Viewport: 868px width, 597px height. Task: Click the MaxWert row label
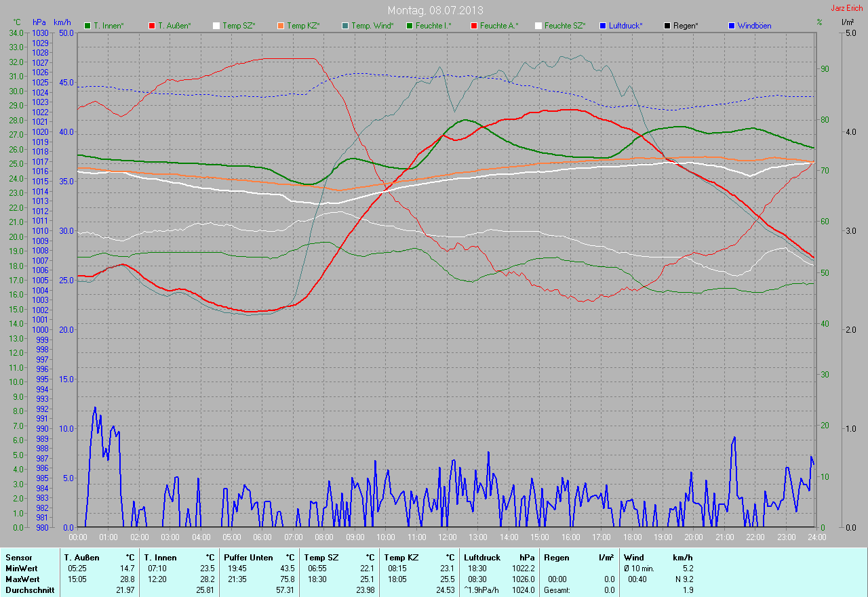click(x=22, y=579)
